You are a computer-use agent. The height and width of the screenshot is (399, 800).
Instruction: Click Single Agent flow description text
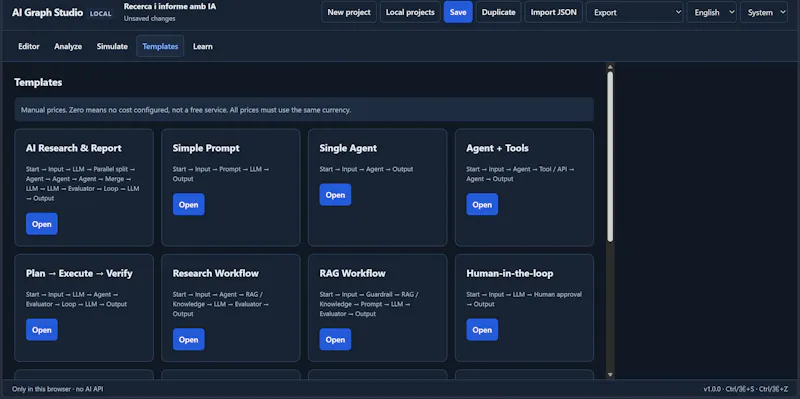click(366, 169)
